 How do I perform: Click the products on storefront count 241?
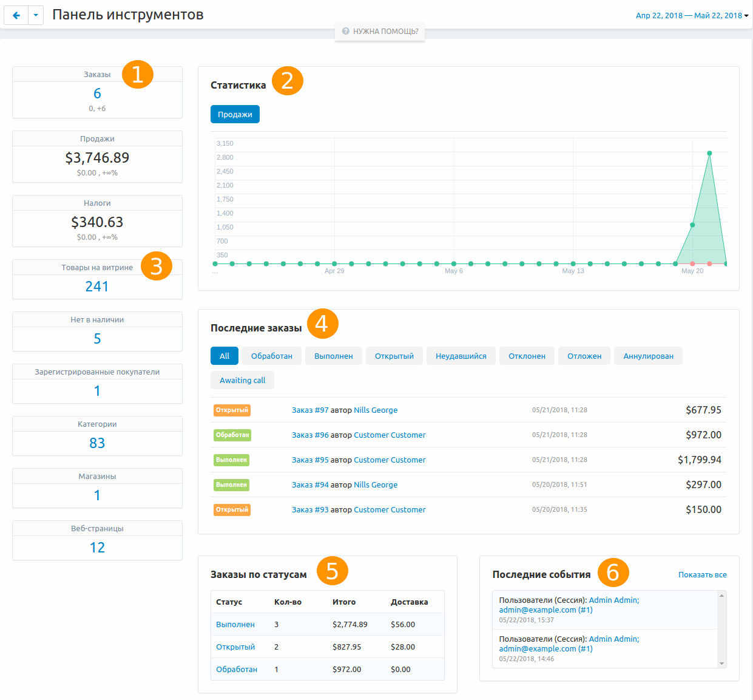point(97,287)
